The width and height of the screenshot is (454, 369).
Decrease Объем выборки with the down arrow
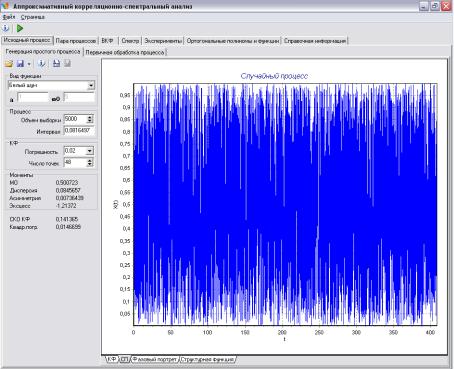(90, 121)
